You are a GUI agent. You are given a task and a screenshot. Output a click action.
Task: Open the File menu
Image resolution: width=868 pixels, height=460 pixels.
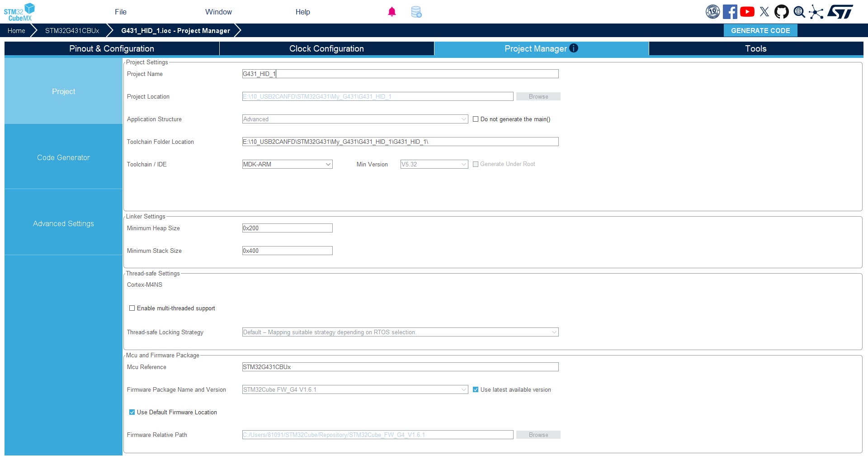(121, 12)
